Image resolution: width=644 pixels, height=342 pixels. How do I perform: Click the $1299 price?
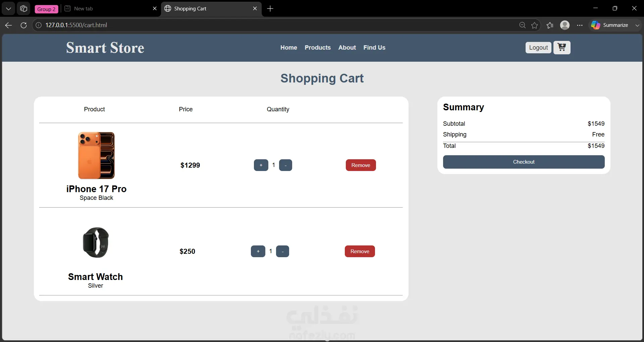(x=190, y=165)
